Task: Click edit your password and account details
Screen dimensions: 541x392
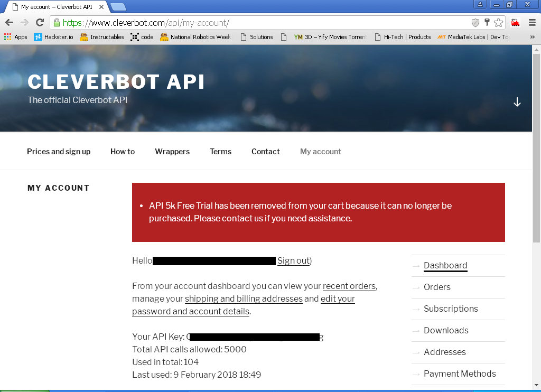Action: click(244, 305)
